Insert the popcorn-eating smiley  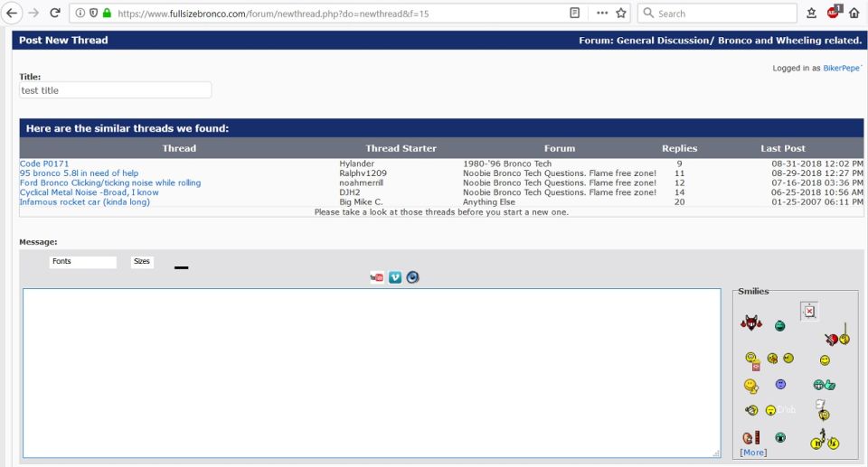pyautogui.click(x=753, y=360)
